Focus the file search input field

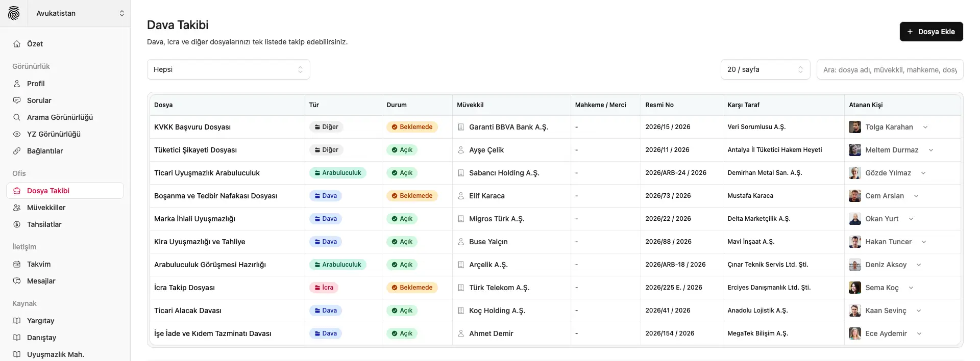[890, 70]
